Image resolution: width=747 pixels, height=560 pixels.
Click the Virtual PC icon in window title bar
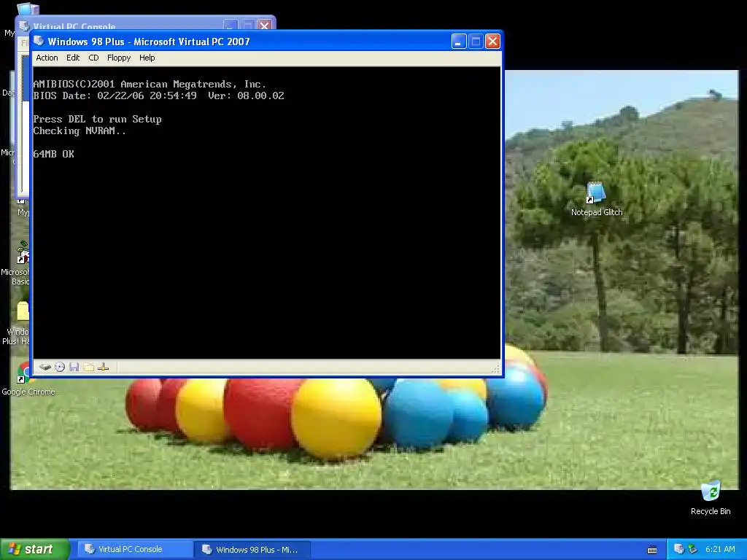click(39, 42)
